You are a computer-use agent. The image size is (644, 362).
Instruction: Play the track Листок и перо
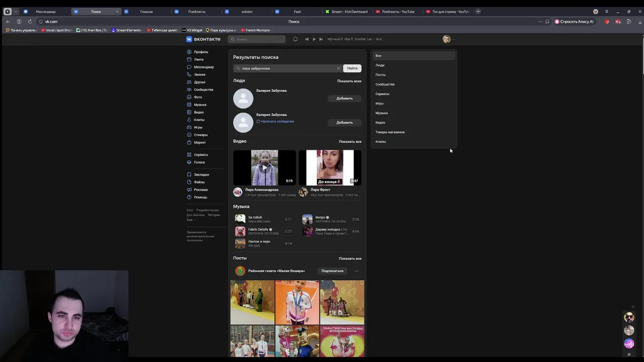pyautogui.click(x=240, y=243)
